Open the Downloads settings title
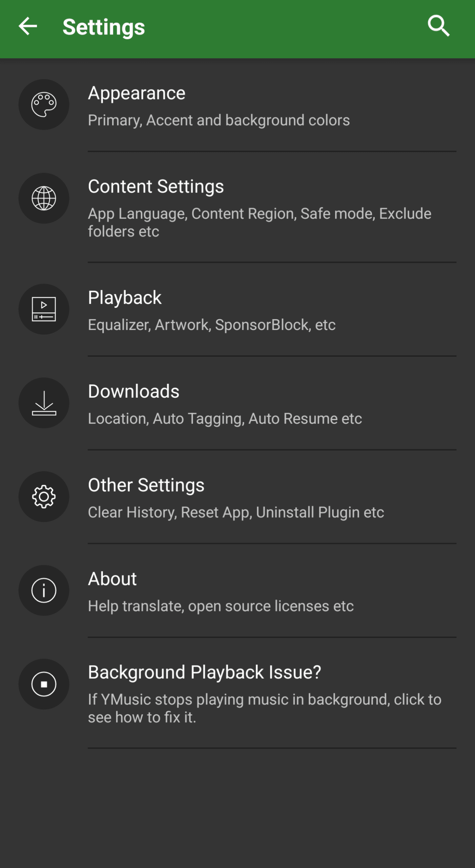Viewport: 475px width, 868px height. [133, 391]
